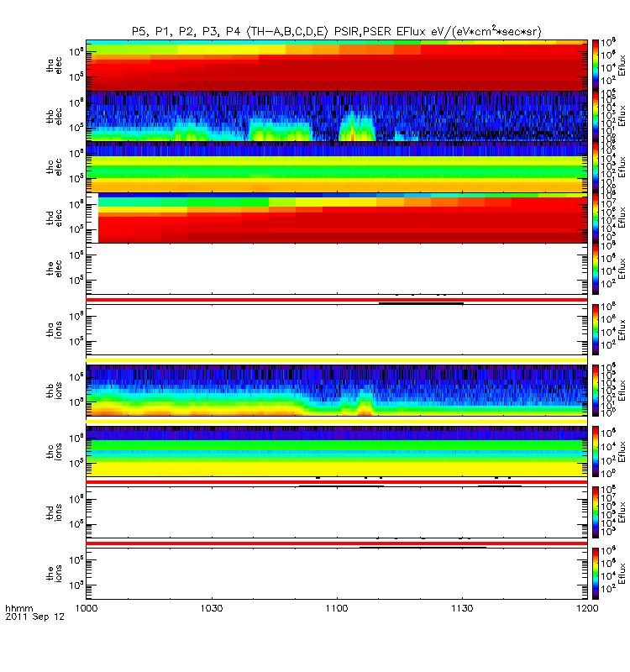Select the thd elec spectrogram panel
Viewport: 630px width, 672px height.
(337, 218)
